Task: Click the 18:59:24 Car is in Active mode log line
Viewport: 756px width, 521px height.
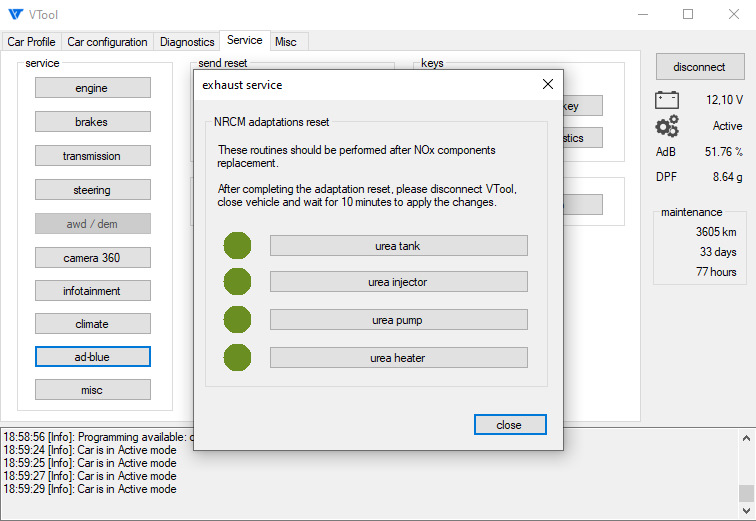Action: (x=90, y=450)
